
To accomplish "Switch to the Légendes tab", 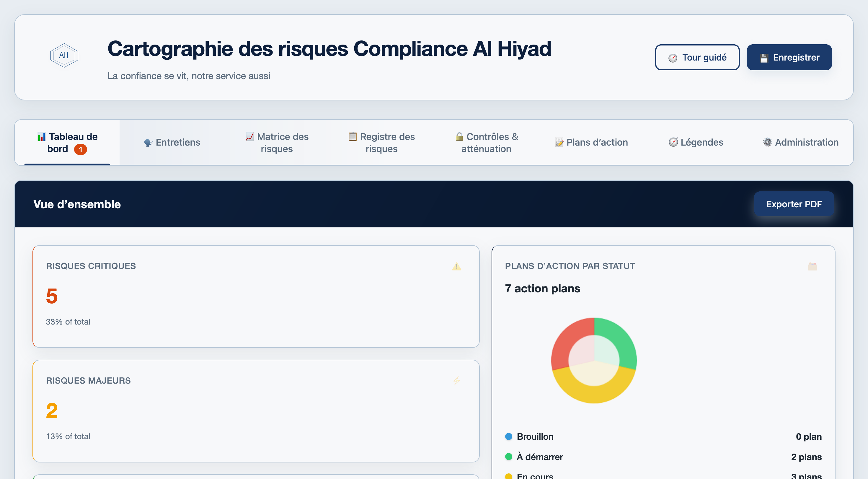I will pyautogui.click(x=696, y=143).
